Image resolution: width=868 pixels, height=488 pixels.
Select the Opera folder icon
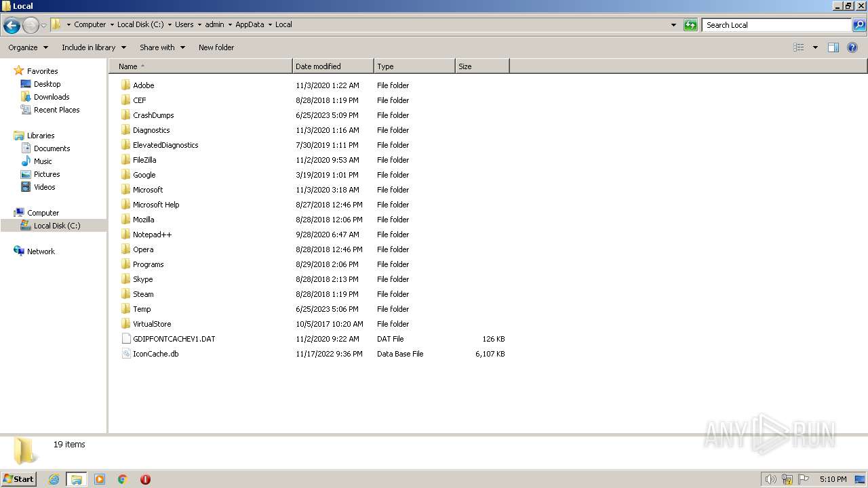125,249
